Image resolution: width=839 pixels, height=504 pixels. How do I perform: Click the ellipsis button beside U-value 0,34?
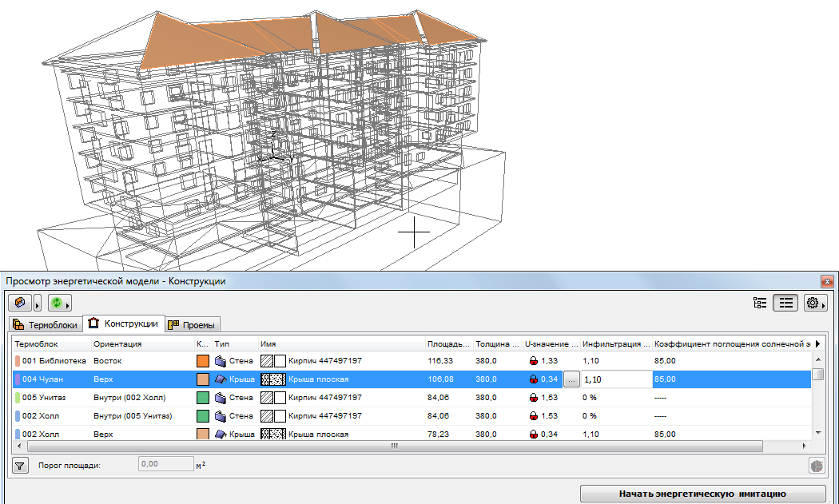pos(571,379)
